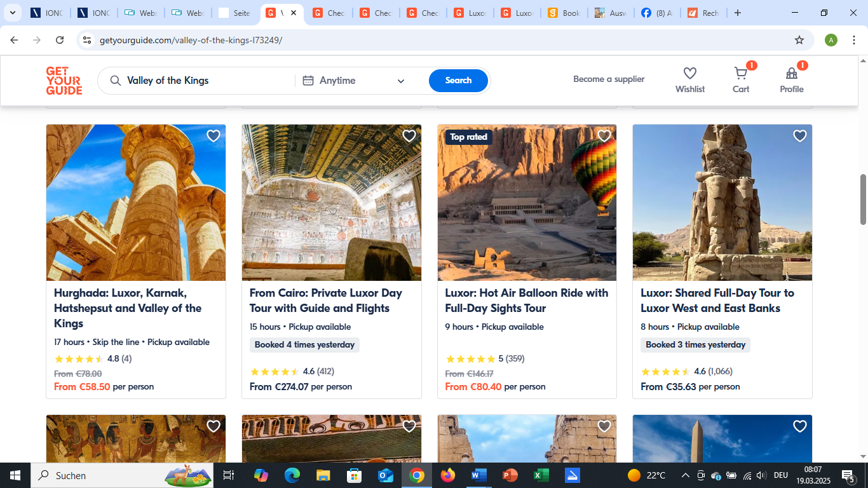This screenshot has height=488, width=868.
Task: Switch to Excel on taskbar
Action: [541, 475]
